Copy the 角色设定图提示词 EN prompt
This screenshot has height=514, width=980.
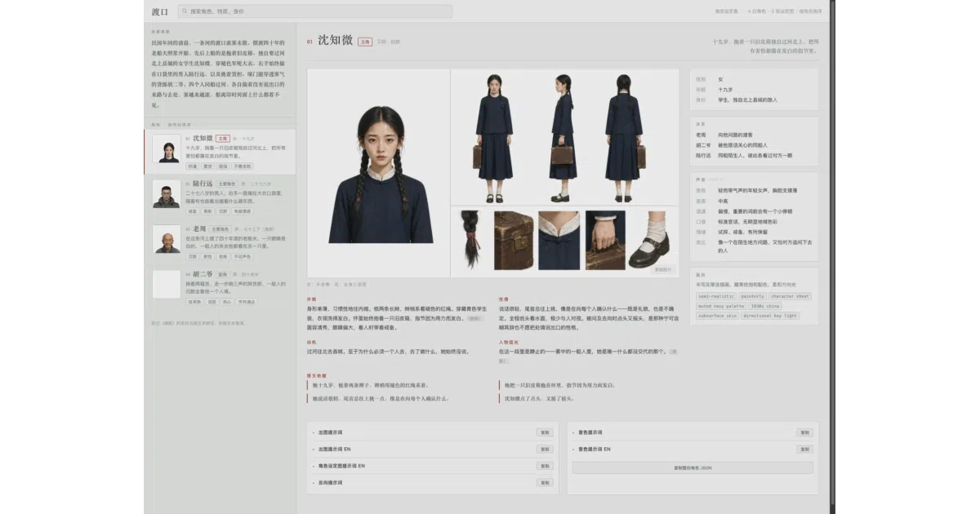click(545, 466)
